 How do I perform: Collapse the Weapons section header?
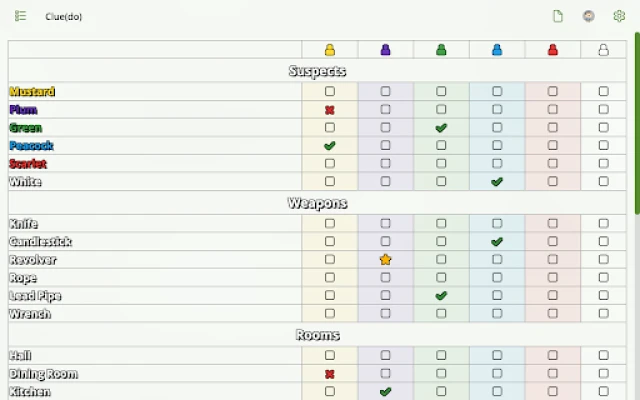tap(317, 203)
